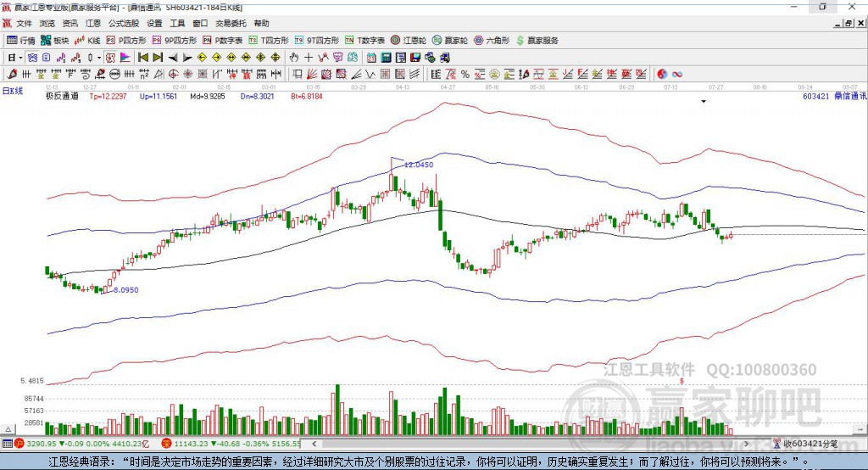The width and height of the screenshot is (868, 470).
Task: Select the percent % tool icon
Action: pyautogui.click(x=465, y=74)
